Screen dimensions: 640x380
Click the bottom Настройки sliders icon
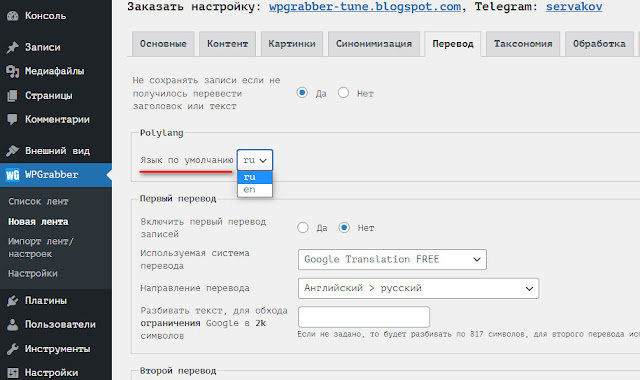pos(13,373)
